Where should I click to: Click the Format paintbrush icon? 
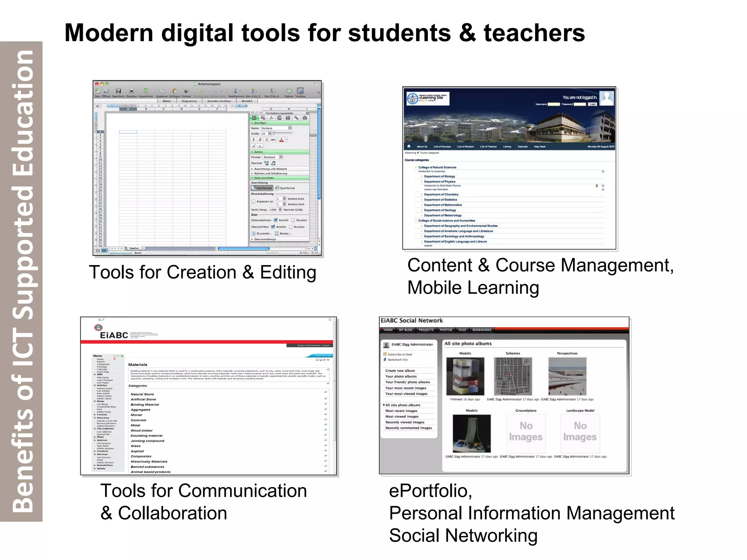tap(186, 91)
